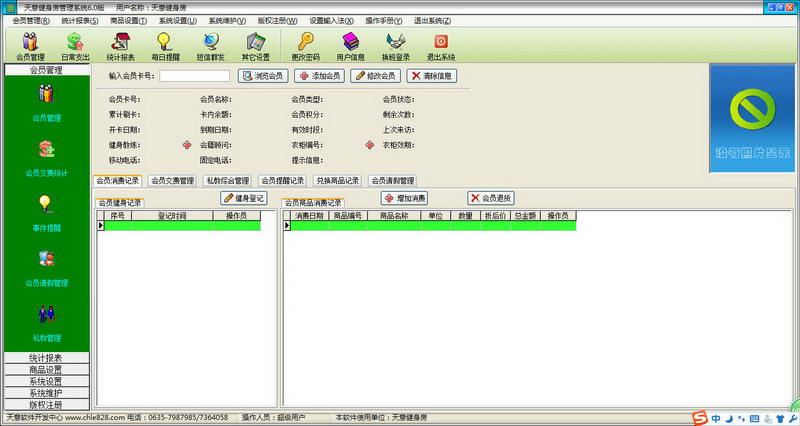
Task: Open the IME soft keyboard icon
Action: pos(755,419)
